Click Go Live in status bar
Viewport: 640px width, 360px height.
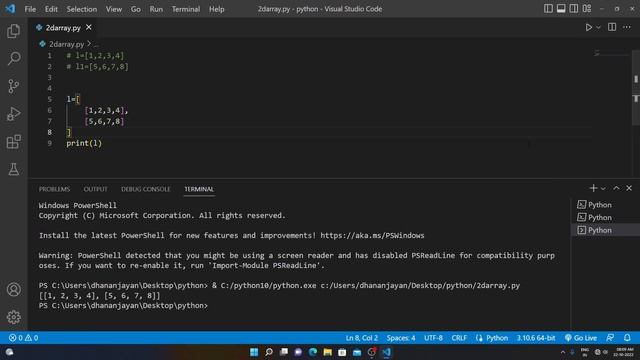[581, 338]
